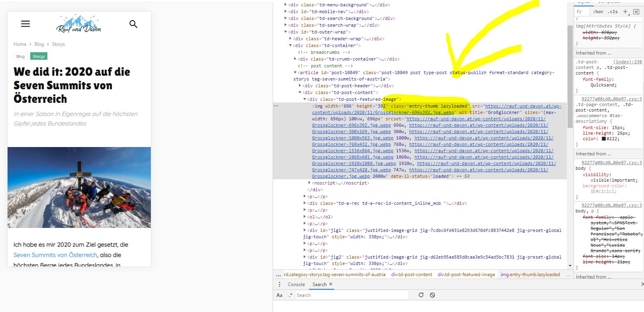Open the first 92277a08cd8…06e87.css:3 source link
This screenshot has height=312, width=644.
612,99
